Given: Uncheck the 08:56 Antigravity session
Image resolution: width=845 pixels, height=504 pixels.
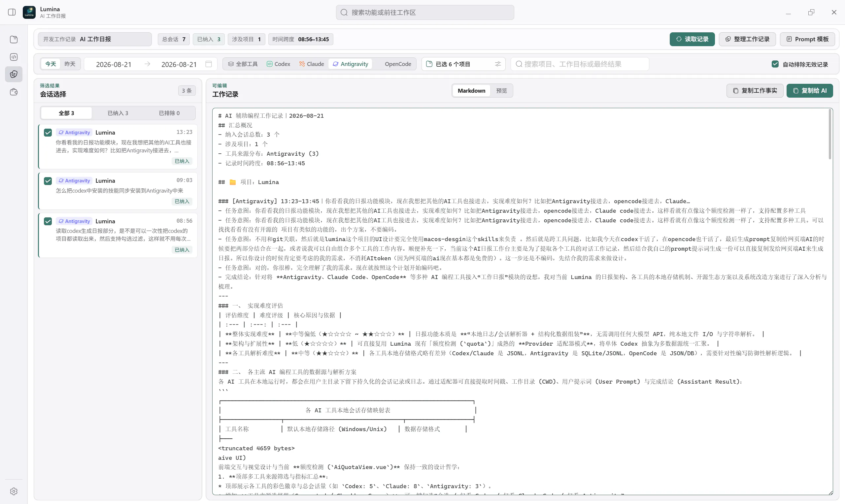Looking at the screenshot, I should [x=48, y=221].
